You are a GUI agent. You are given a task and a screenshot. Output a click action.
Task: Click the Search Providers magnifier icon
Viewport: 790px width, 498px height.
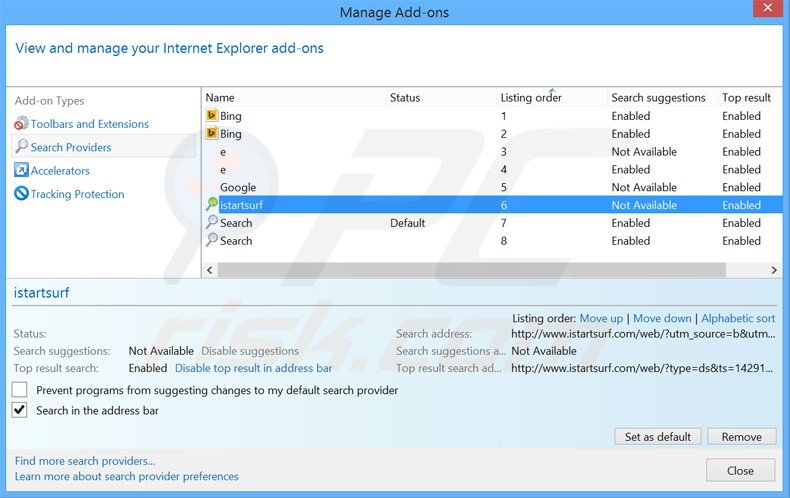(x=21, y=147)
